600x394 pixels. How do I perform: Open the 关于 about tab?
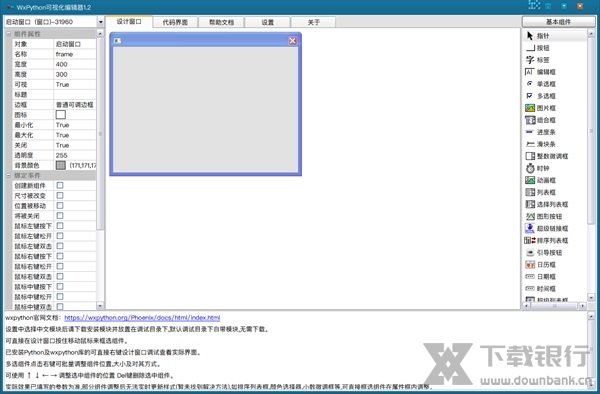tap(313, 22)
